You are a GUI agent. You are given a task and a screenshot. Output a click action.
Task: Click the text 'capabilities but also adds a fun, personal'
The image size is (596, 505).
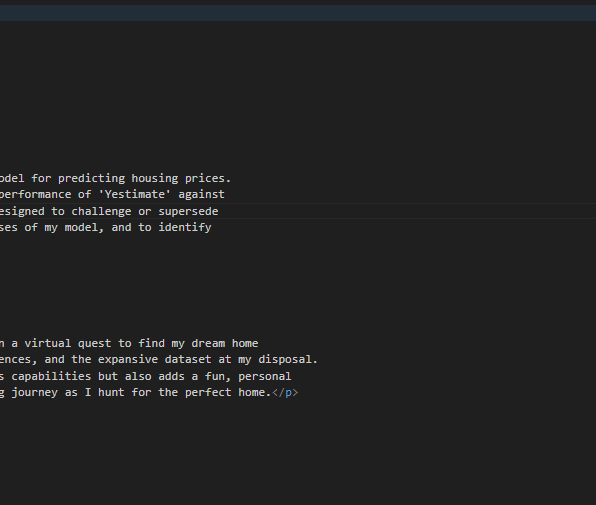coord(151,377)
